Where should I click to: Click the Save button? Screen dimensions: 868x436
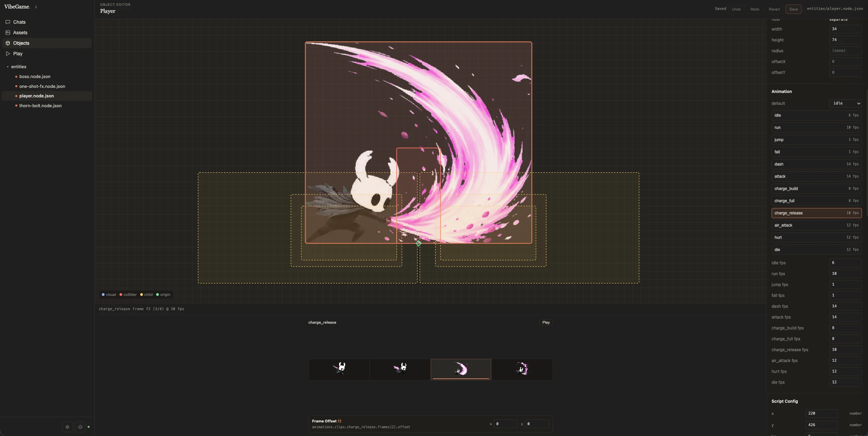pyautogui.click(x=793, y=9)
